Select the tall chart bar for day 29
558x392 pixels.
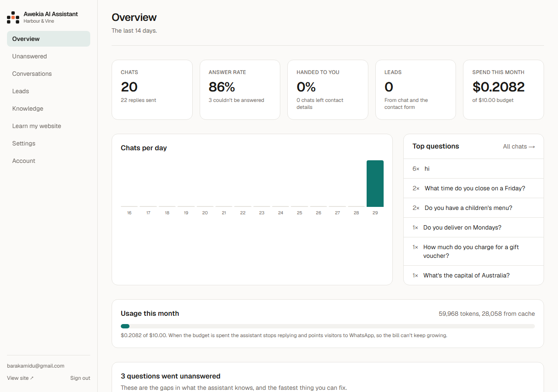375,183
